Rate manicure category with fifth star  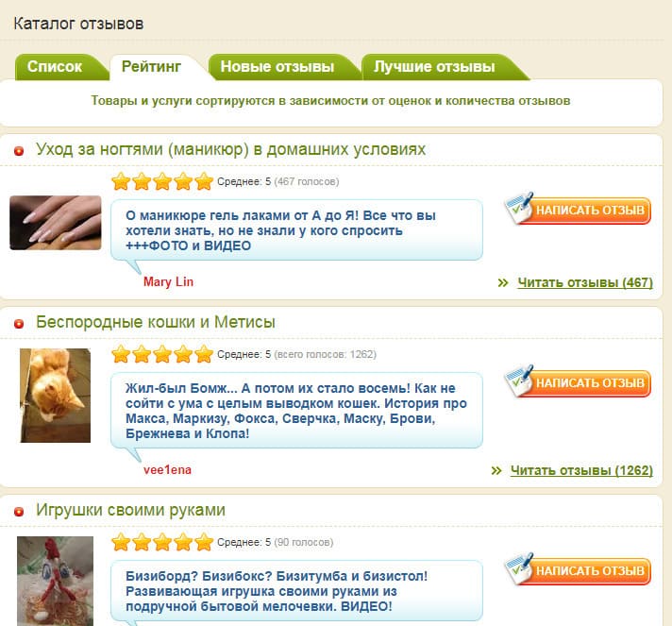pyautogui.click(x=204, y=181)
